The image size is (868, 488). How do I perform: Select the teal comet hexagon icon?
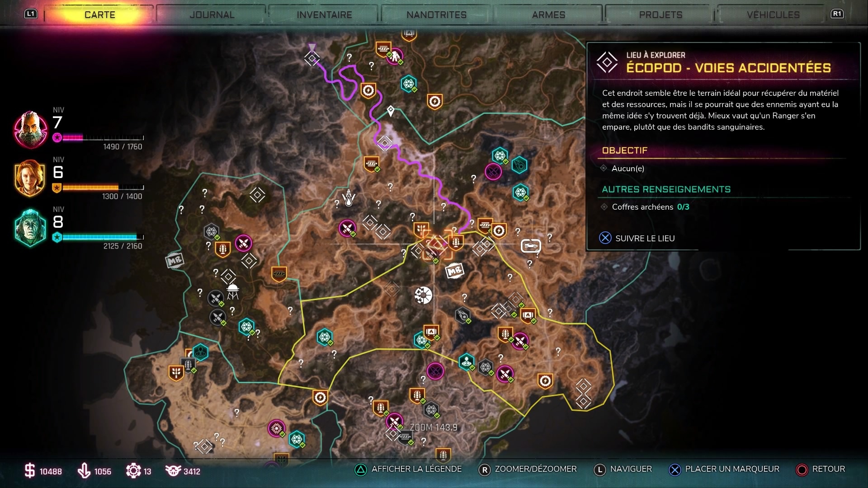520,165
